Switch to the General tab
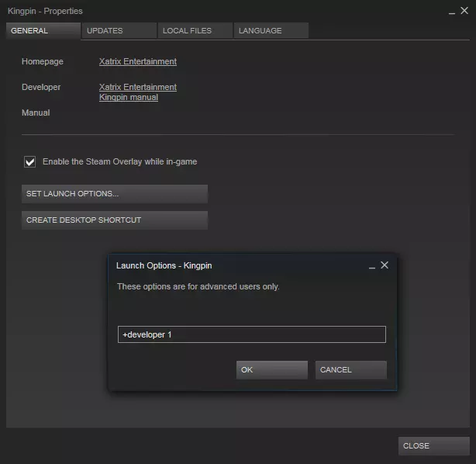The image size is (476, 464). click(43, 31)
